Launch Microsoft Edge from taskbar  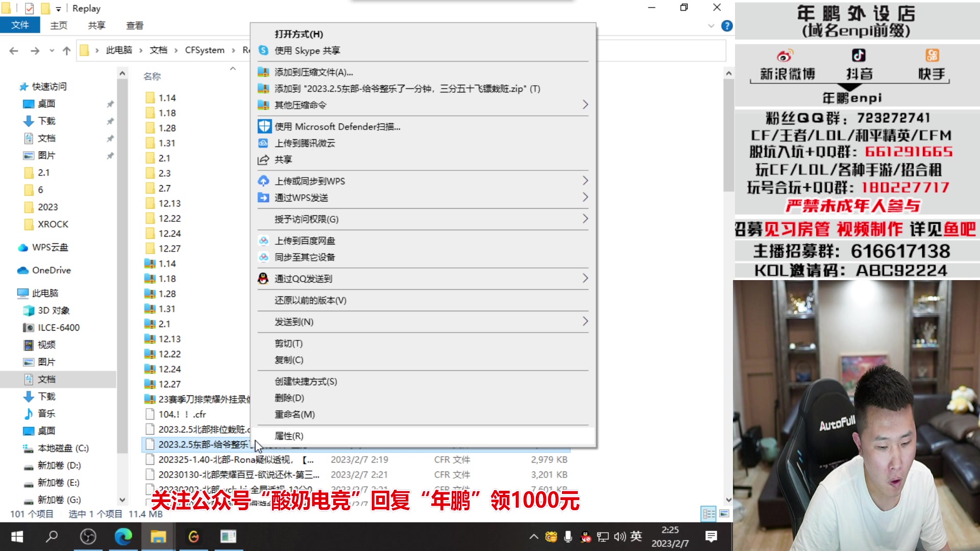point(123,537)
